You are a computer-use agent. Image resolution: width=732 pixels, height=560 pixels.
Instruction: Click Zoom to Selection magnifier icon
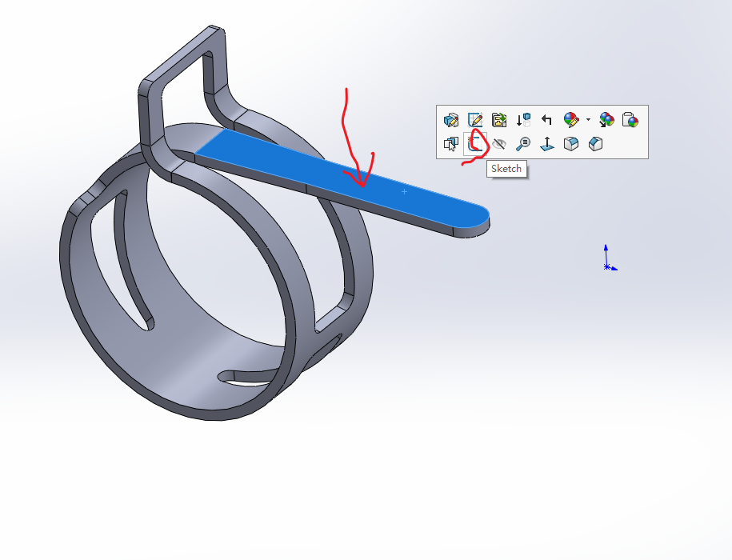pos(523,144)
